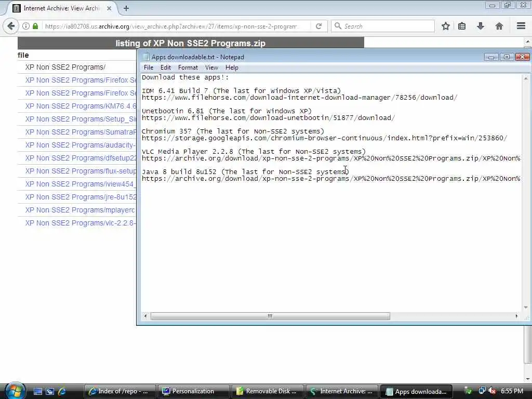Click 'IDM 6.41 Build 7' text line
532x399 pixels.
point(241,90)
